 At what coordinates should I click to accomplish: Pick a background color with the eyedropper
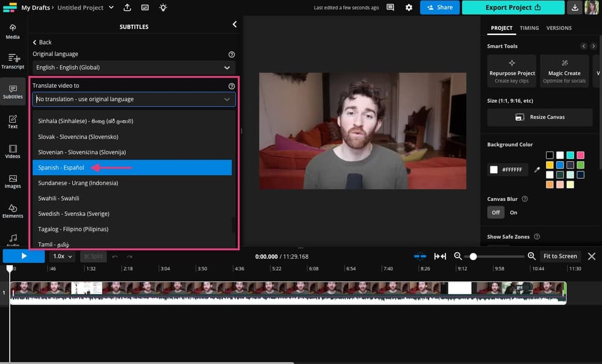(537, 170)
